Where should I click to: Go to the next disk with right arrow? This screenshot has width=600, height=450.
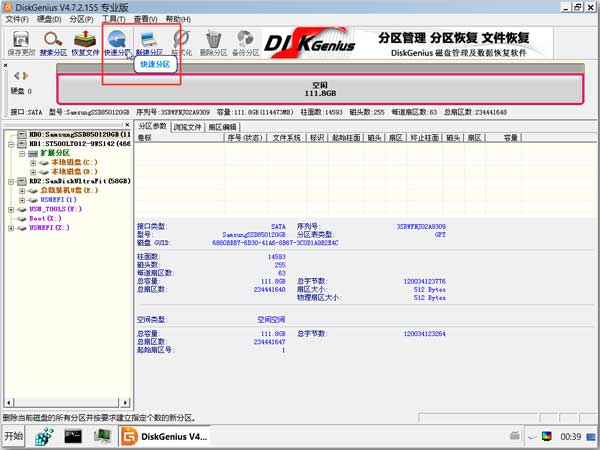point(25,76)
